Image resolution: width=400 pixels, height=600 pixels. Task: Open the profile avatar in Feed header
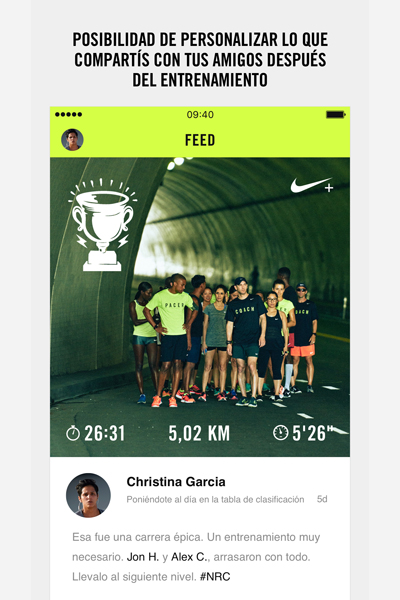[72, 140]
